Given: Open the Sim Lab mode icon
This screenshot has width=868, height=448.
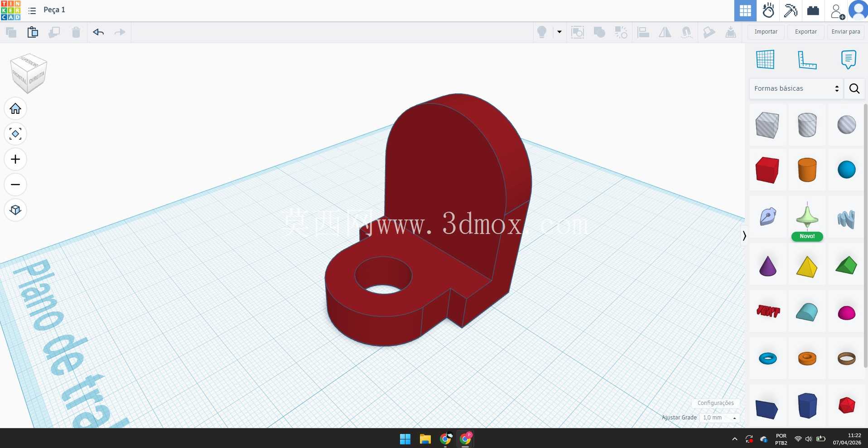Looking at the screenshot, I should click(x=768, y=10).
